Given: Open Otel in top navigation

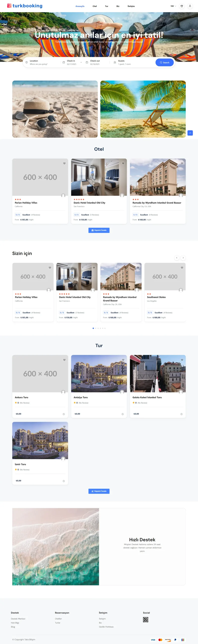Looking at the screenshot, I should pyautogui.click(x=95, y=6).
